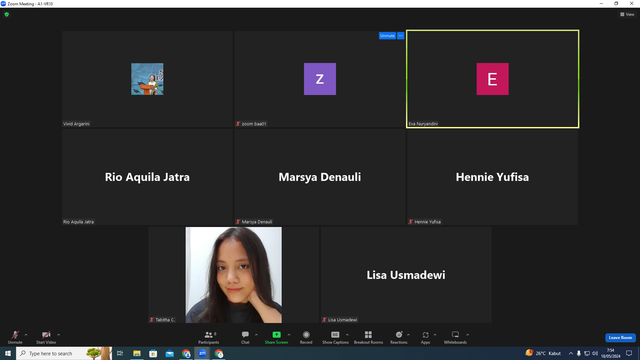Open the Chat panel

(x=245, y=338)
